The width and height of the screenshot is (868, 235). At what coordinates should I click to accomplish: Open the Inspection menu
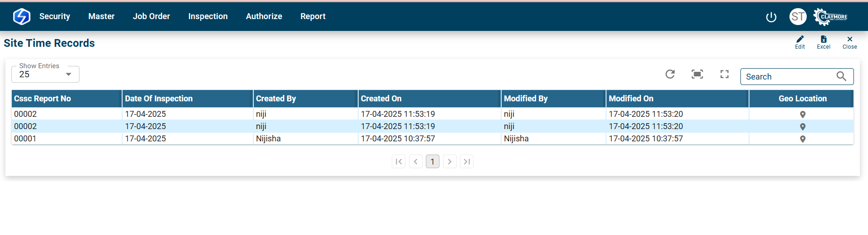click(208, 16)
